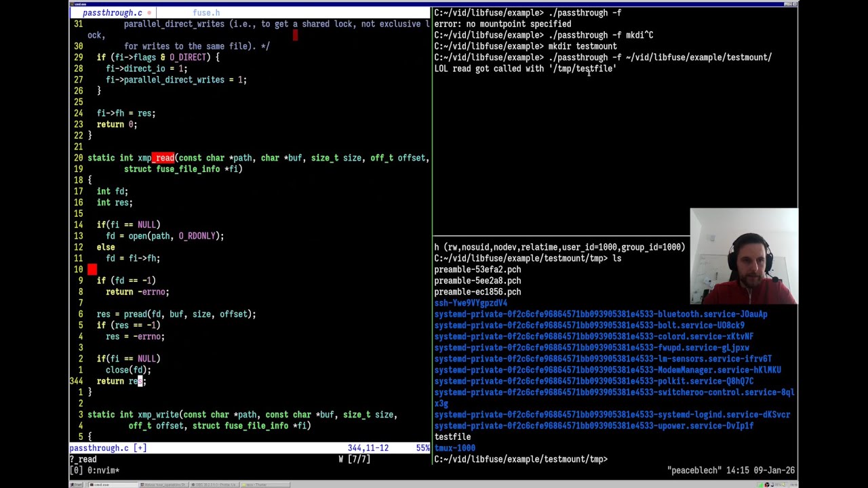Viewport: 868px width, 488px height.
Task: Click 'preamble-ec1856.pch' in the terminal listing
Action: click(477, 292)
